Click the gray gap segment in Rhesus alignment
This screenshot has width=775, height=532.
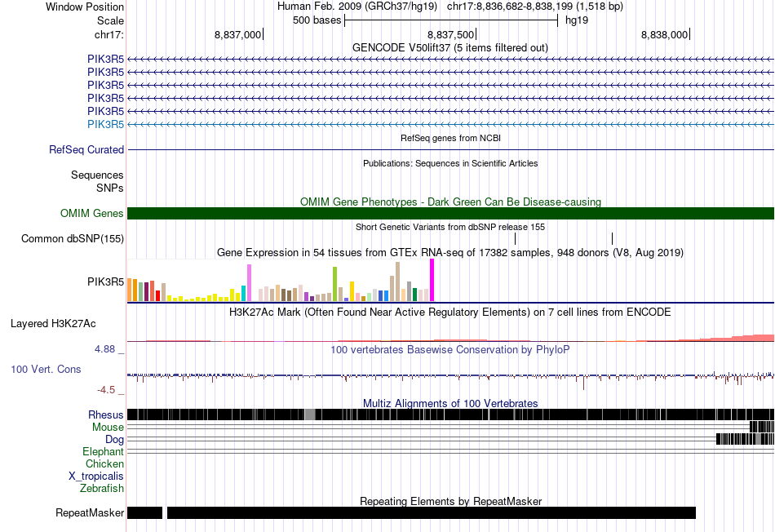310,415
